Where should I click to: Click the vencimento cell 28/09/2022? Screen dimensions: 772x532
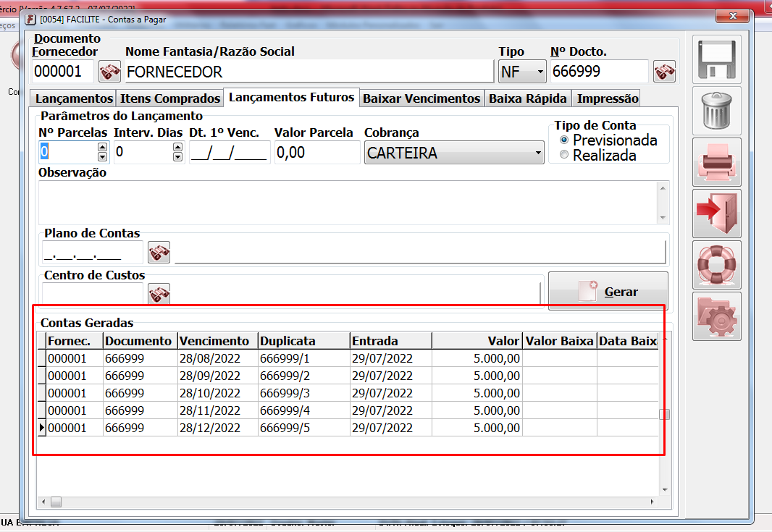click(217, 376)
